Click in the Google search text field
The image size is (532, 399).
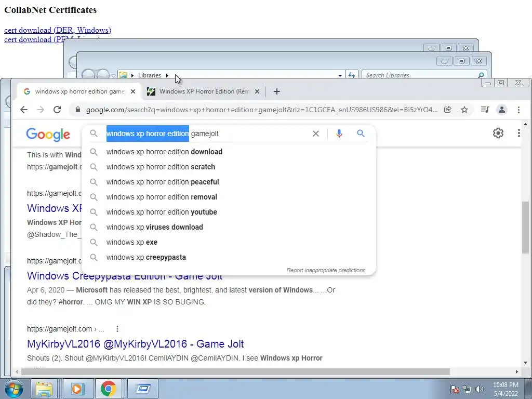click(x=207, y=134)
